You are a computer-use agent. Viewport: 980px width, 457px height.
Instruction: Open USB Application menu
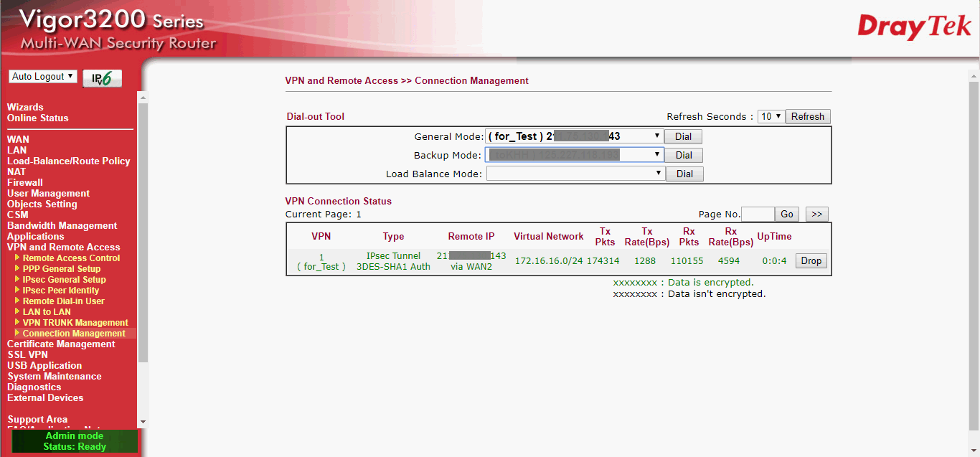tap(44, 365)
